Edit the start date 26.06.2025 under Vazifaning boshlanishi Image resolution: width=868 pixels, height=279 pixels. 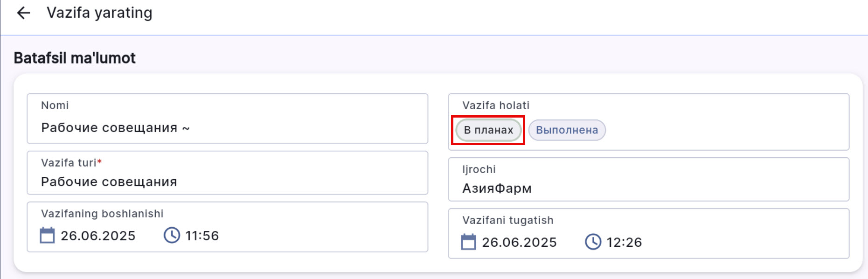(x=98, y=236)
